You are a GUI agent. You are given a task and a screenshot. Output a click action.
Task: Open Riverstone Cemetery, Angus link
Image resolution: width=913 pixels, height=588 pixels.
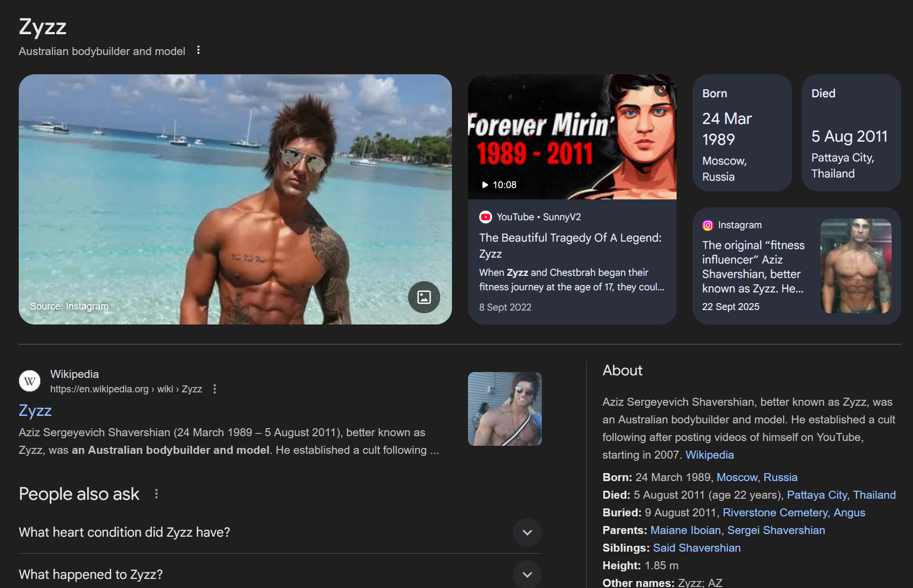[794, 513]
